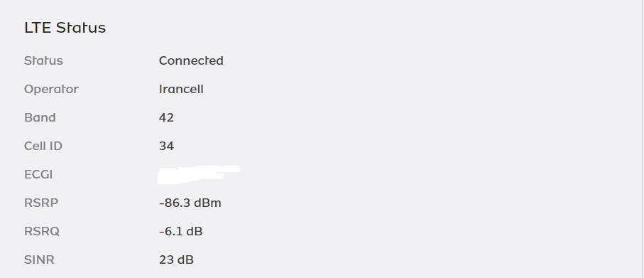The width and height of the screenshot is (644, 278).
Task: Select the ECGI label
Action: click(38, 174)
